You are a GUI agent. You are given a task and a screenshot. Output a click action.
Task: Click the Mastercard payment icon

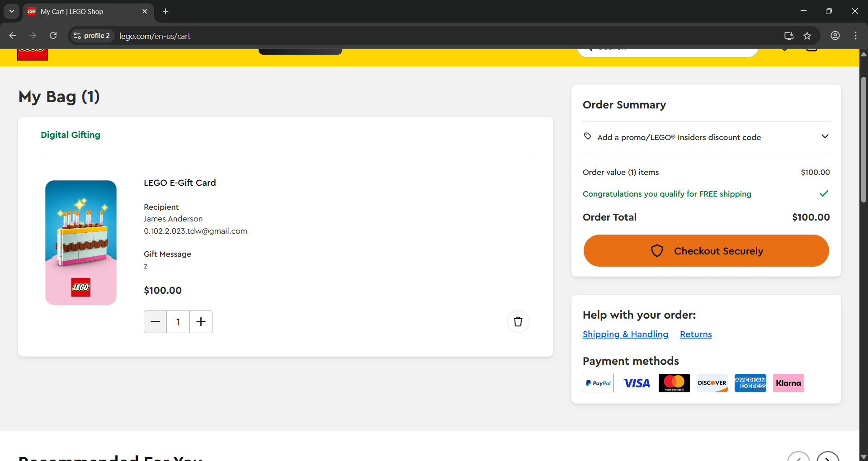pyautogui.click(x=674, y=383)
